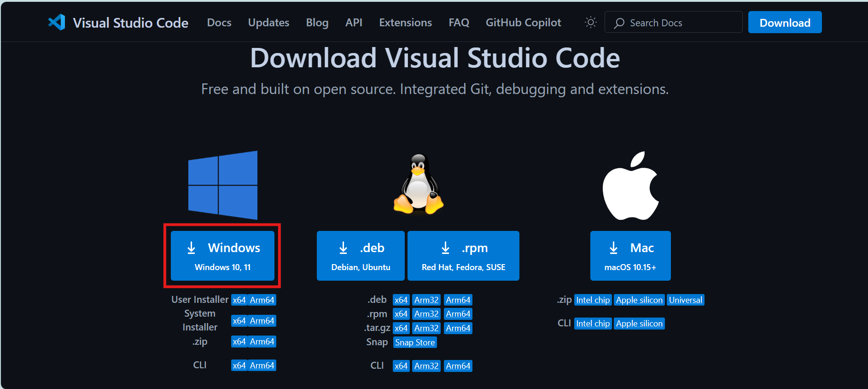Open the FAQ navigation link
The image size is (868, 389).
pyautogui.click(x=459, y=23)
